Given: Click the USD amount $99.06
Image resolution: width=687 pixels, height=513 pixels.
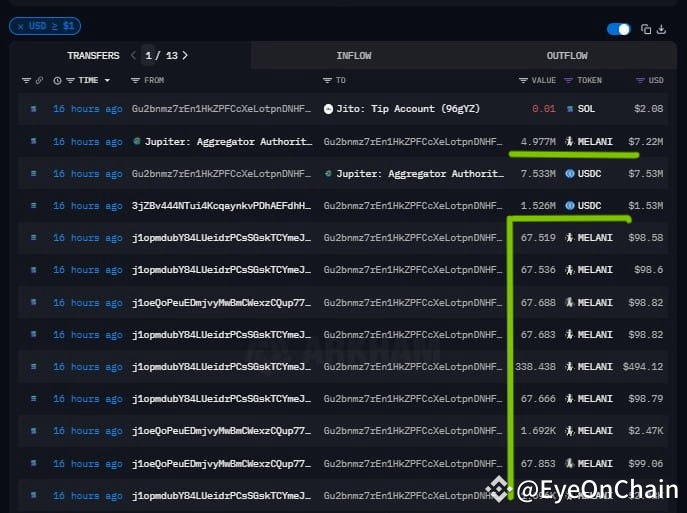Looking at the screenshot, I should 646,463.
